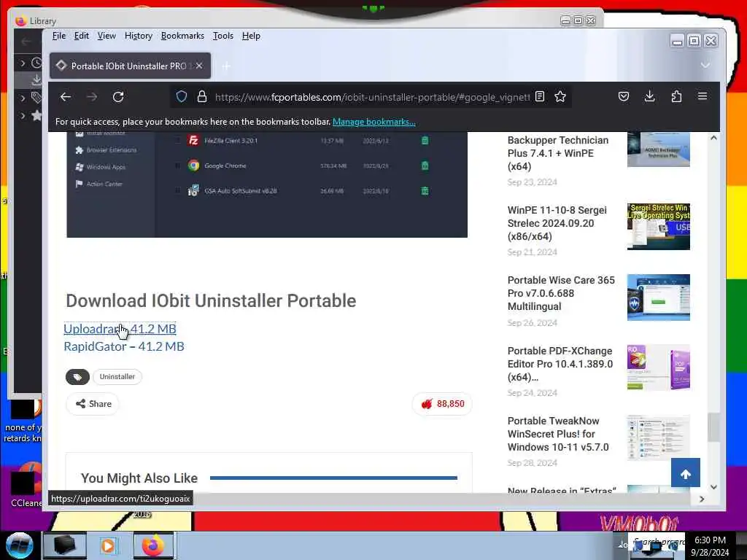Click the horizontal scrollbar right arrow
This screenshot has width=747, height=560.
pyautogui.click(x=702, y=499)
